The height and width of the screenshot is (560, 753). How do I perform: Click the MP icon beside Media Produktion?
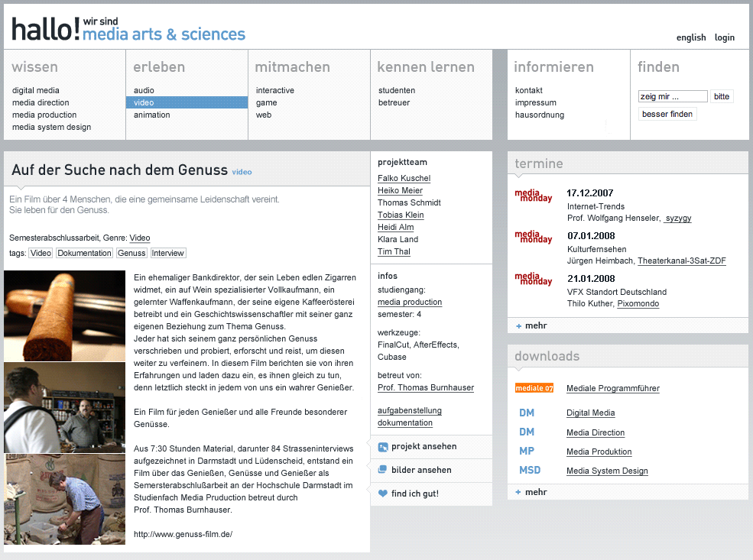tap(527, 451)
